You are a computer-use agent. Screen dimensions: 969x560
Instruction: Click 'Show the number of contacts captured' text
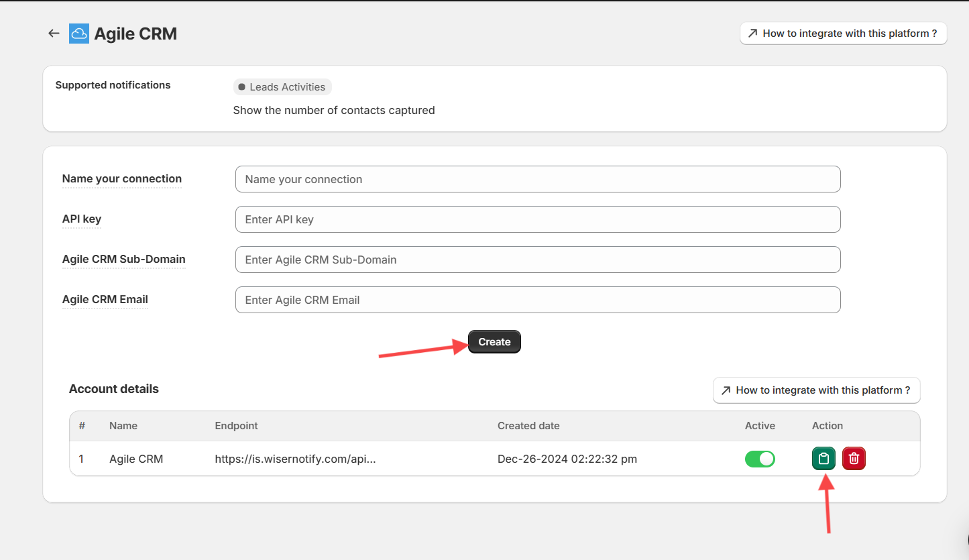(x=334, y=111)
